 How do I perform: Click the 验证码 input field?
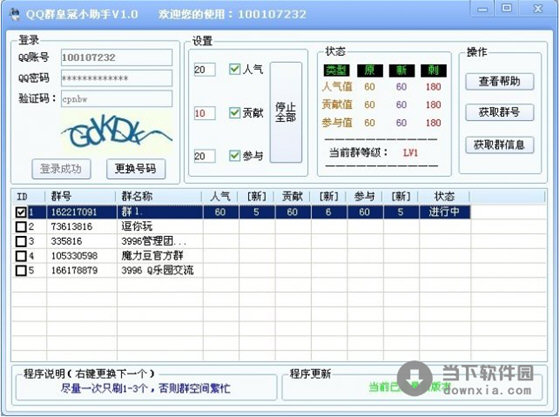click(x=117, y=99)
